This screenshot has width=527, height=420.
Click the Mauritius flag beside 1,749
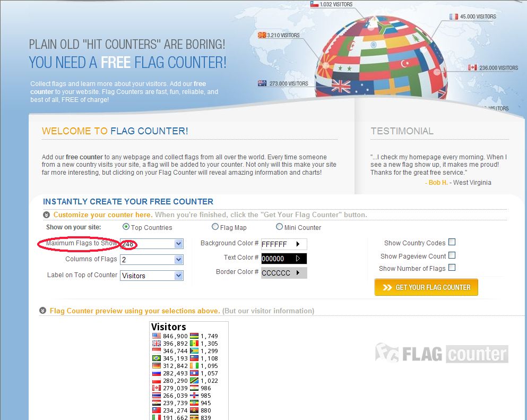pyautogui.click(x=194, y=336)
